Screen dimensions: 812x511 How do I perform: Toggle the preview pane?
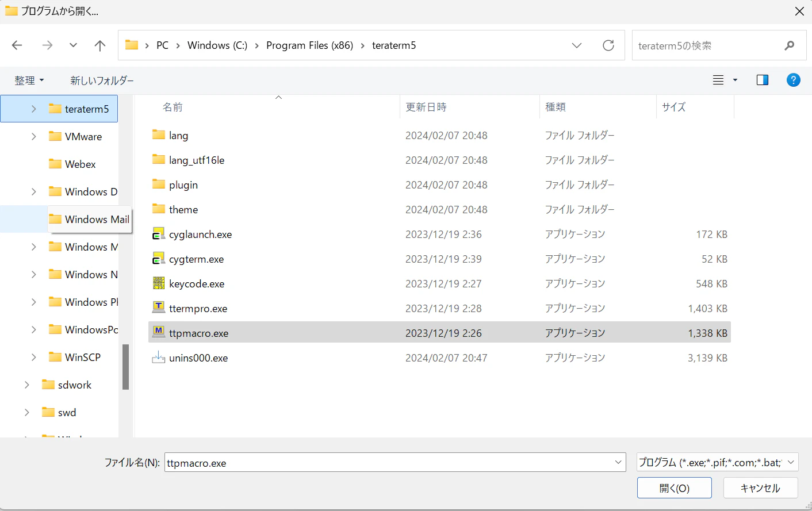coord(763,80)
